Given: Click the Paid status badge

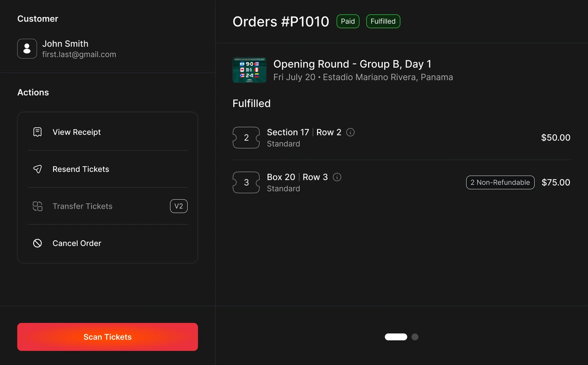Looking at the screenshot, I should pos(348,22).
